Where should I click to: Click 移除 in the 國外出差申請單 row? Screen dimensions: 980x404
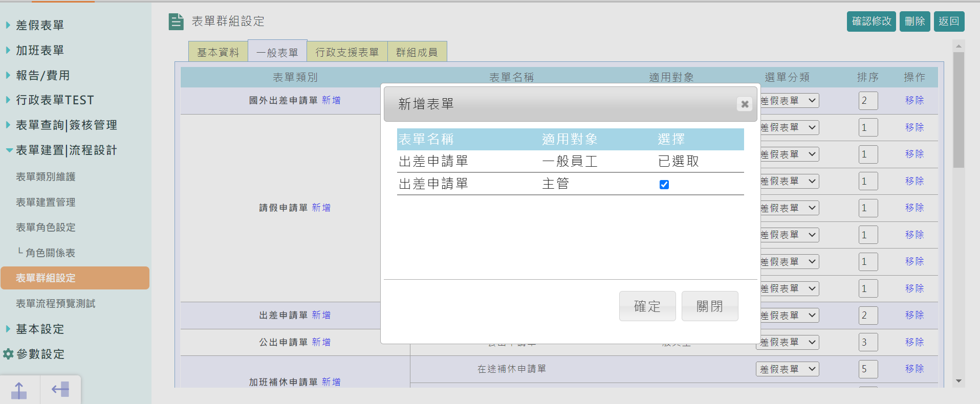[914, 100]
